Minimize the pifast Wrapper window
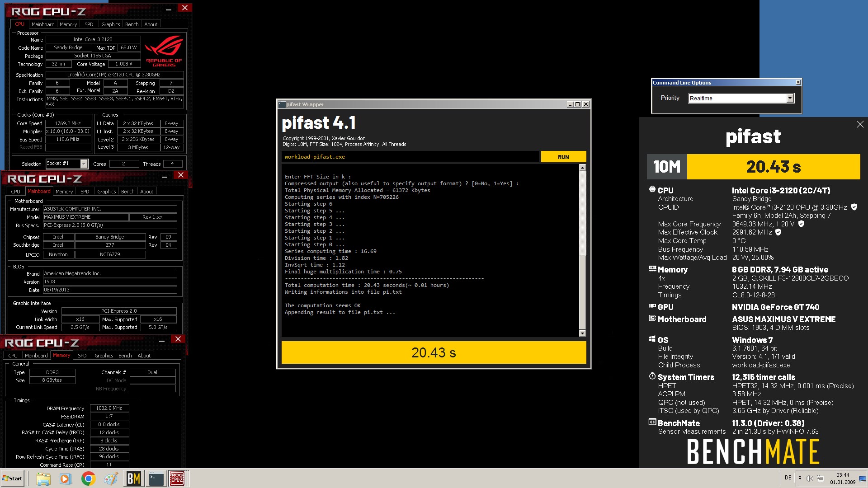The height and width of the screenshot is (488, 868). (570, 104)
